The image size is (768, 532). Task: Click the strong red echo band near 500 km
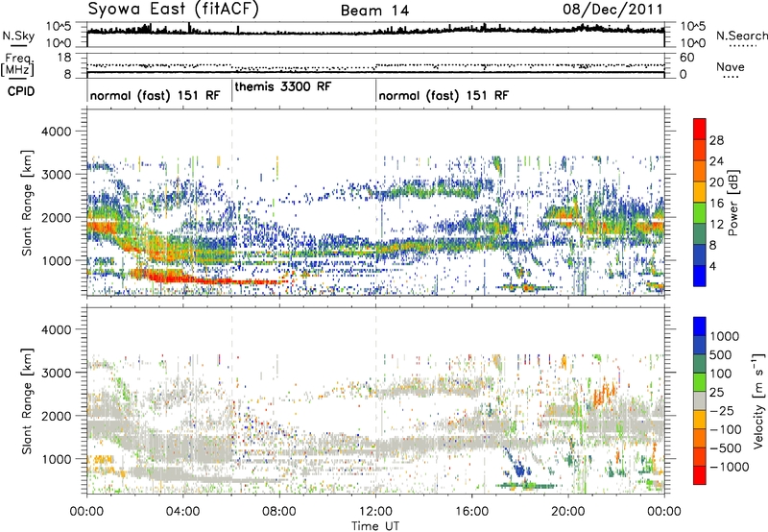(210, 279)
